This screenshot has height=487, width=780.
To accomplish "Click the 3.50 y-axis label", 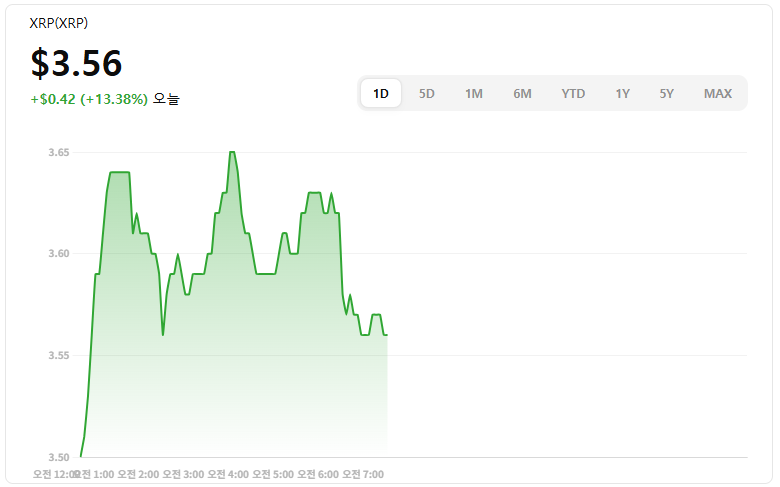I will point(59,457).
